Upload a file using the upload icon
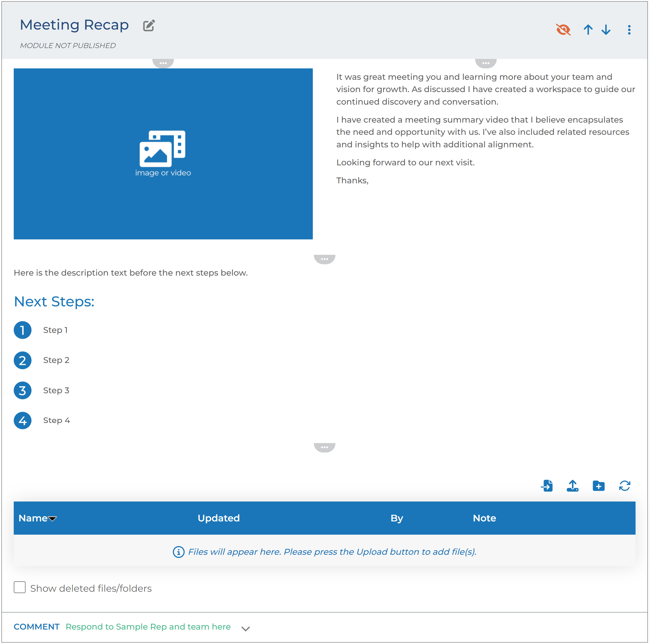This screenshot has height=644, width=650. (573, 486)
